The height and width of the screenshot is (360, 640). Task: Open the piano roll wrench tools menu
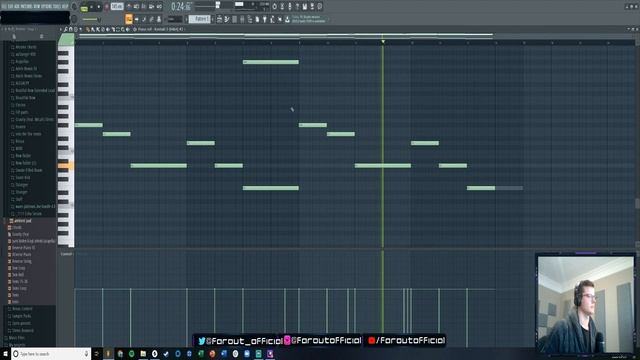point(65,29)
